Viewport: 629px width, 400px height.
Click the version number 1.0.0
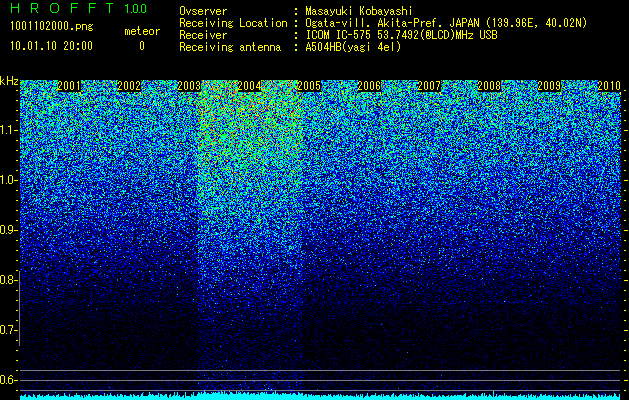point(136,9)
